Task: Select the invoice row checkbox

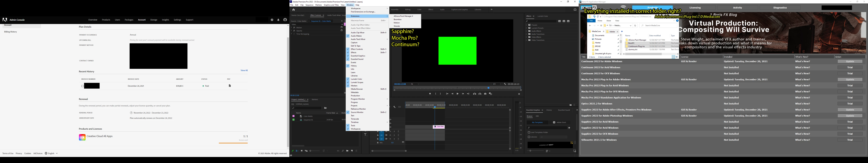Action: (82, 86)
